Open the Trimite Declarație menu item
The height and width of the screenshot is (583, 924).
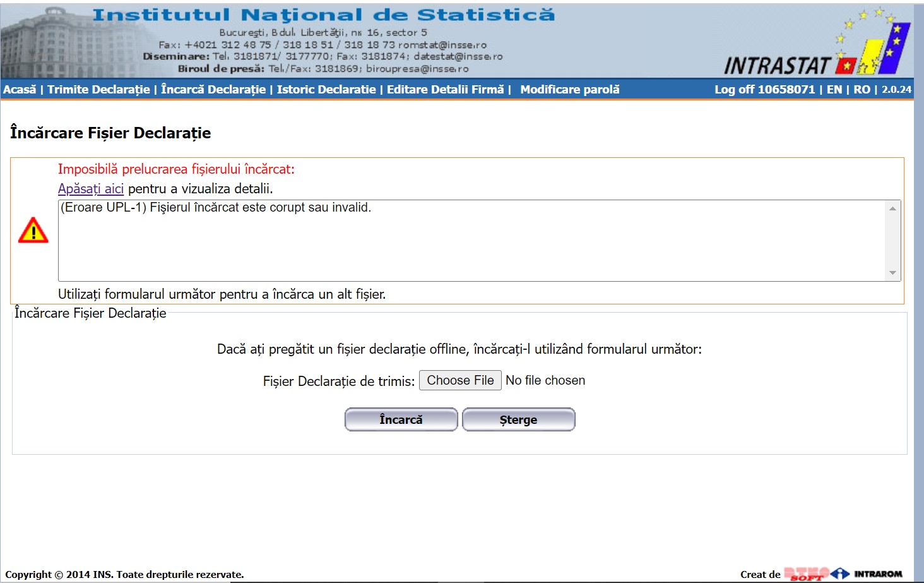[x=98, y=89]
